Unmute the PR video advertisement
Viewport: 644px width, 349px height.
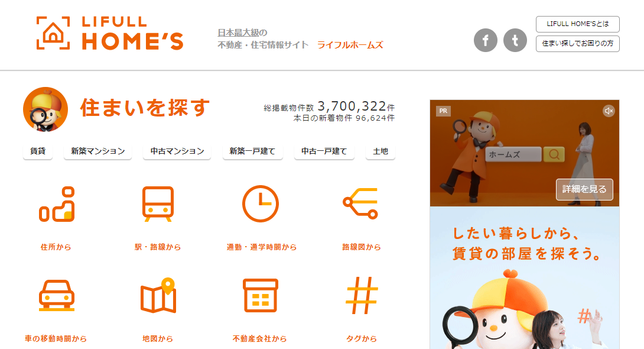[x=609, y=111]
